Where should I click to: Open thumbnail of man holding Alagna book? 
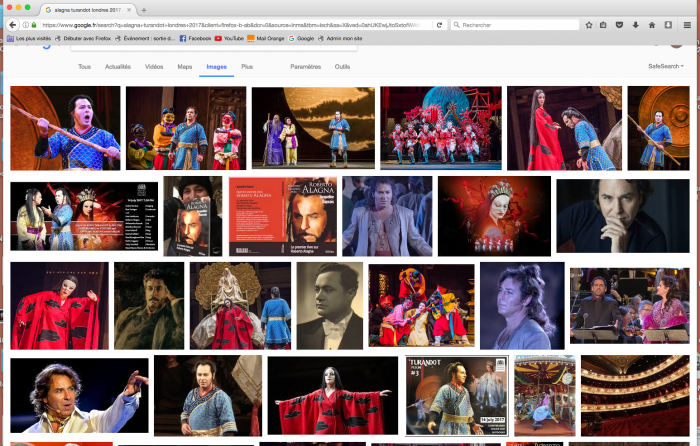coord(192,216)
